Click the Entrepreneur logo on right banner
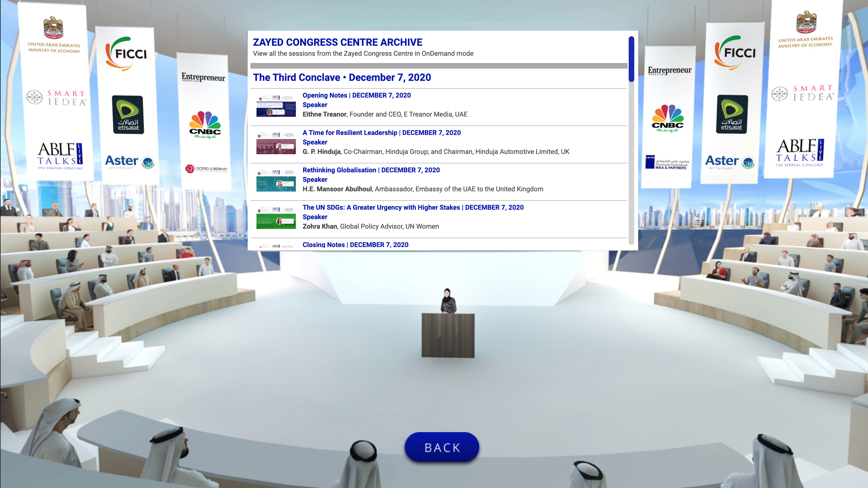 tap(669, 70)
